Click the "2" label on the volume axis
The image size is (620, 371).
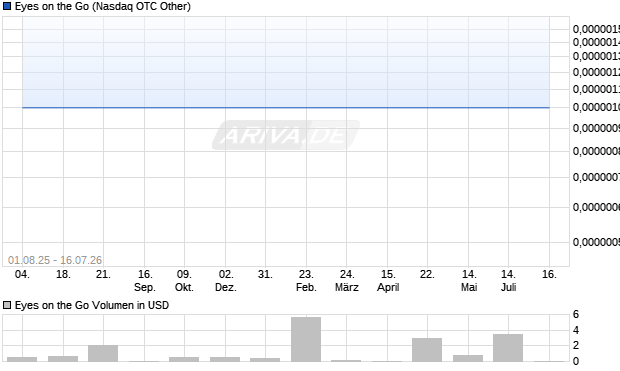(x=576, y=345)
